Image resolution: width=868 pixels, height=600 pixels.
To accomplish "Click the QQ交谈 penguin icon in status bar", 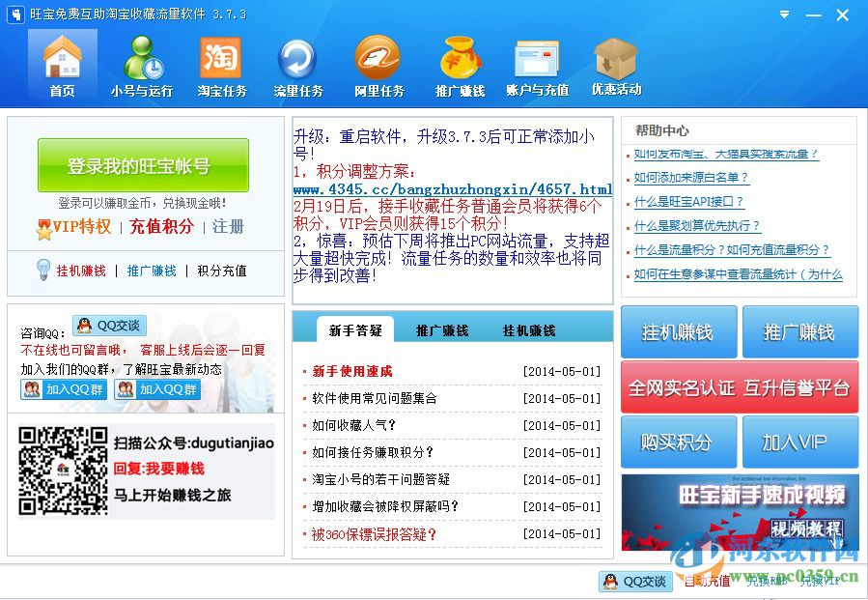I will tap(610, 583).
